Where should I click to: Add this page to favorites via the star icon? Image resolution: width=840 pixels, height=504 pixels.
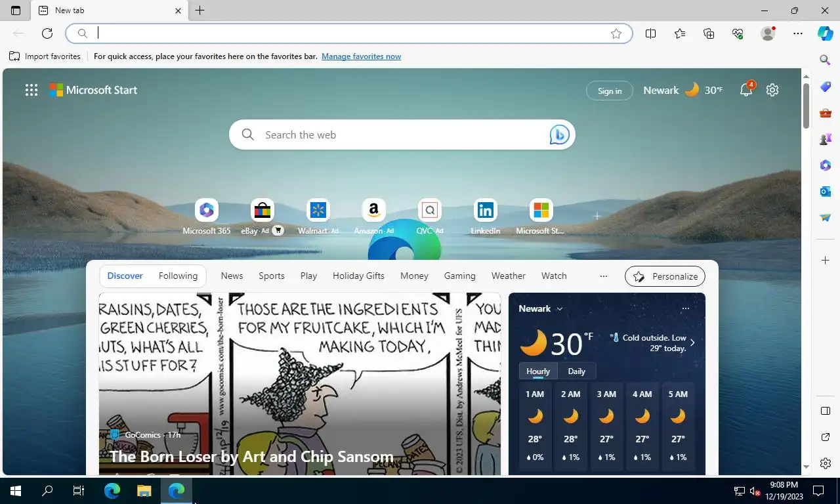pyautogui.click(x=616, y=33)
